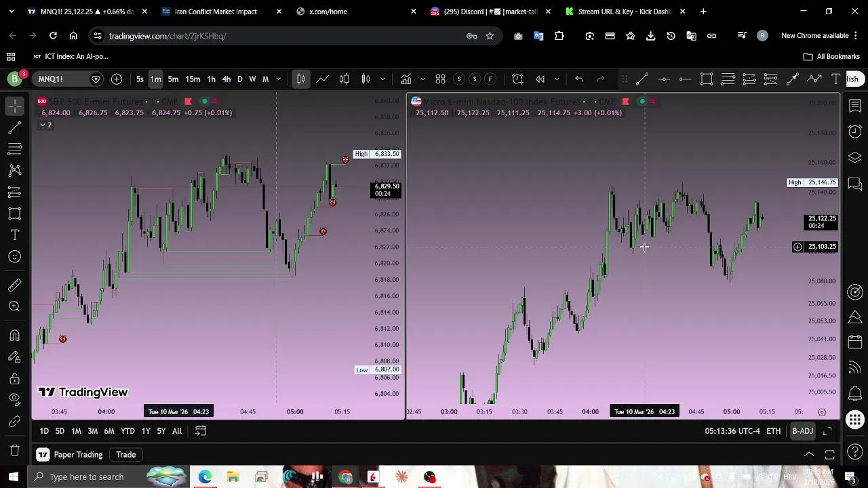This screenshot has height=488, width=868.
Task: Select the text annotation tool in left sidebar
Action: [14, 235]
